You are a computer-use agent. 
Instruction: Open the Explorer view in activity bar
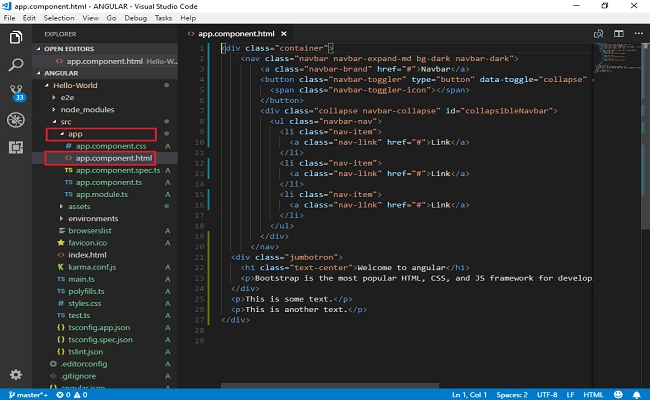tap(16, 37)
